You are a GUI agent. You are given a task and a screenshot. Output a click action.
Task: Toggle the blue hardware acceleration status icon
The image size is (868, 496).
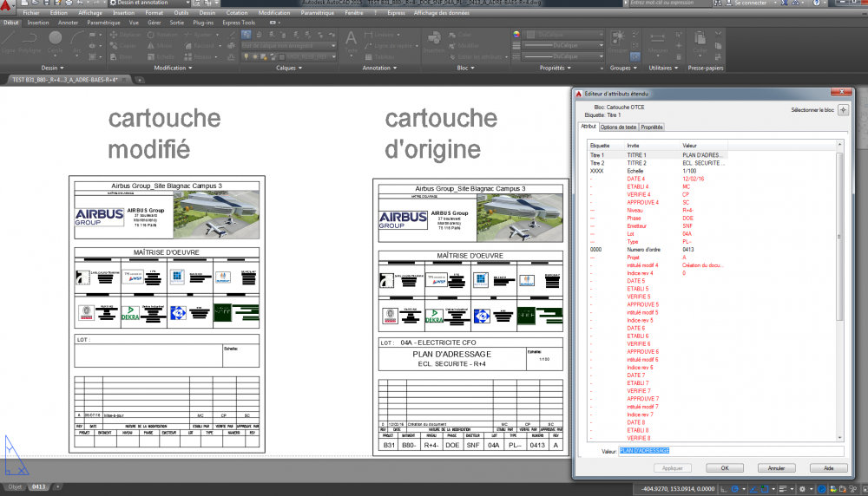pyautogui.click(x=822, y=489)
